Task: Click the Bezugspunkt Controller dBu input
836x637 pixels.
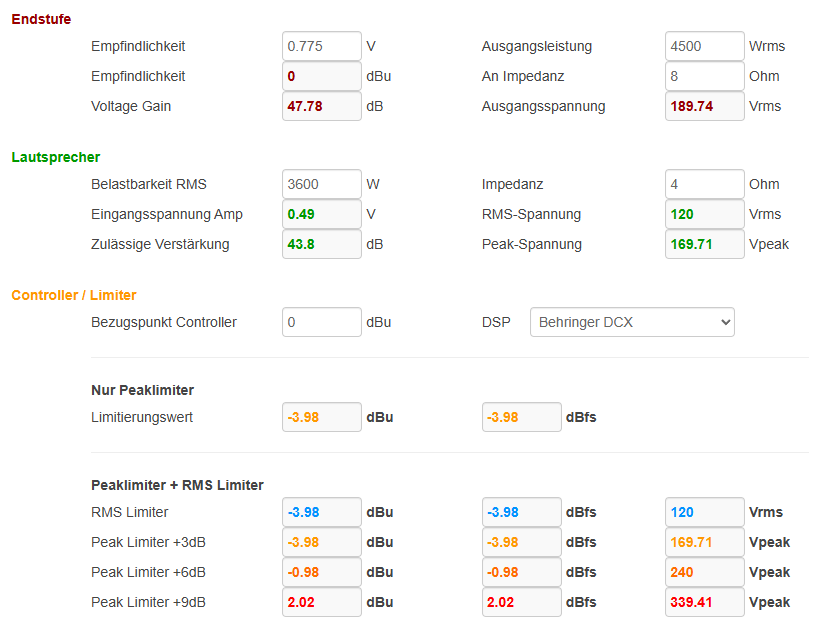Action: point(321,322)
